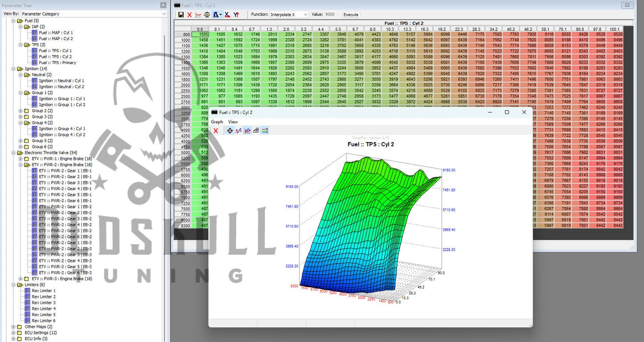Screen dimensions: 644x342
Task: Open the Function Interpolate X dropdown
Action: (x=288, y=15)
